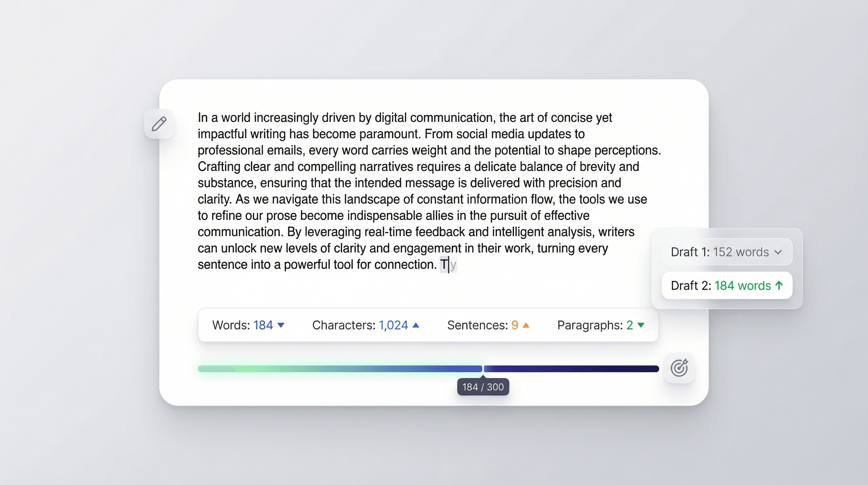868x485 pixels.
Task: Click the dark unfilled progress bar section
Action: click(571, 368)
